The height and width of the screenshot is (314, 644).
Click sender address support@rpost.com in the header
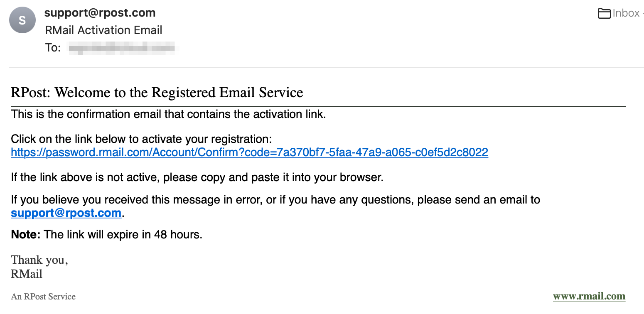click(x=100, y=13)
